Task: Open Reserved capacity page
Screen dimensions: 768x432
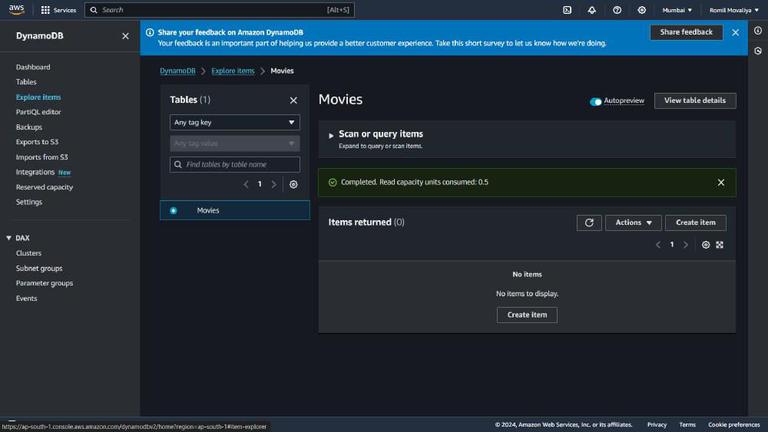Action: coord(44,187)
